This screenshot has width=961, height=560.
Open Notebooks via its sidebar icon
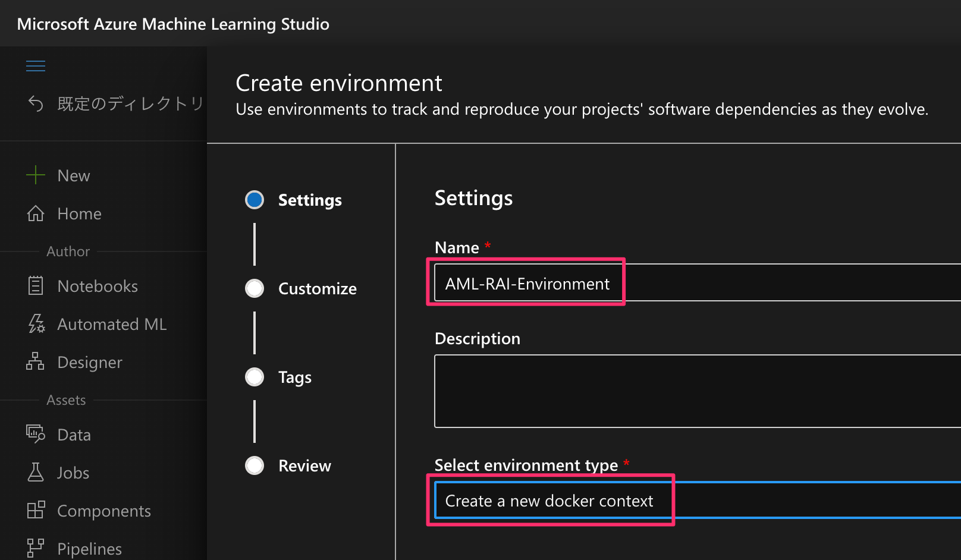coord(36,286)
